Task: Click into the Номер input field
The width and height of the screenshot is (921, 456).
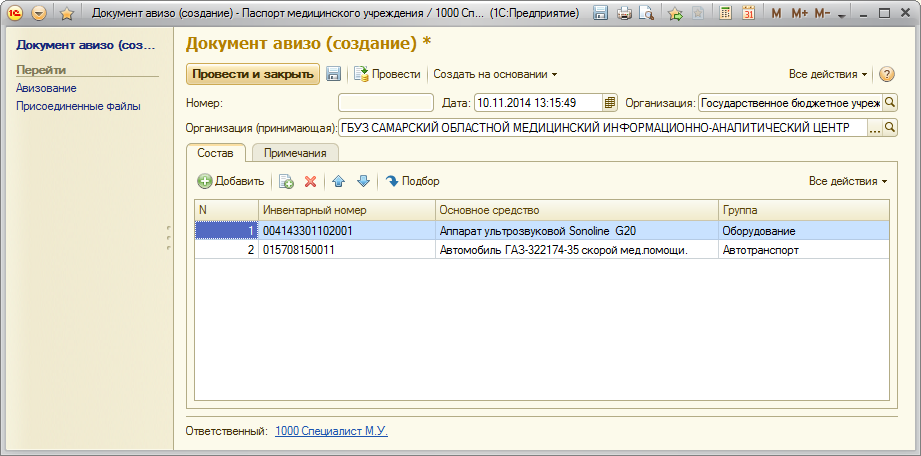Action: click(x=384, y=102)
